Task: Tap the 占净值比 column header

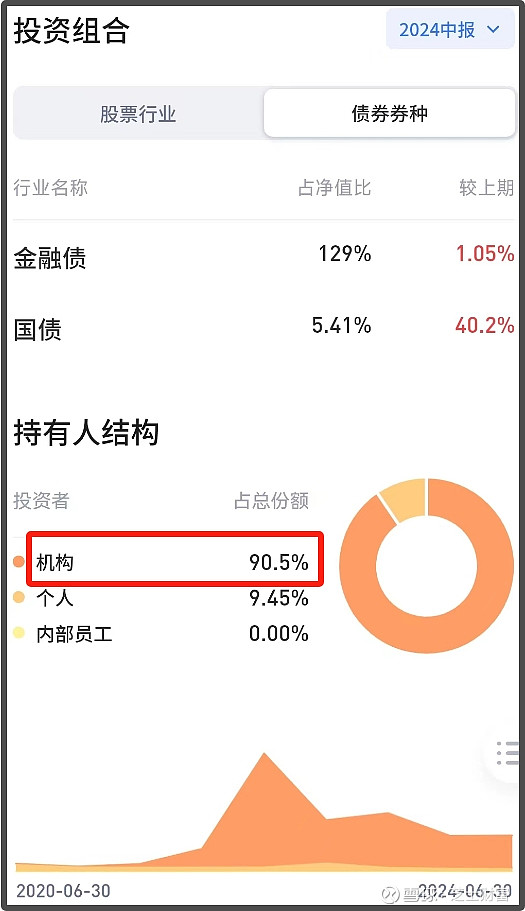Action: [x=335, y=188]
